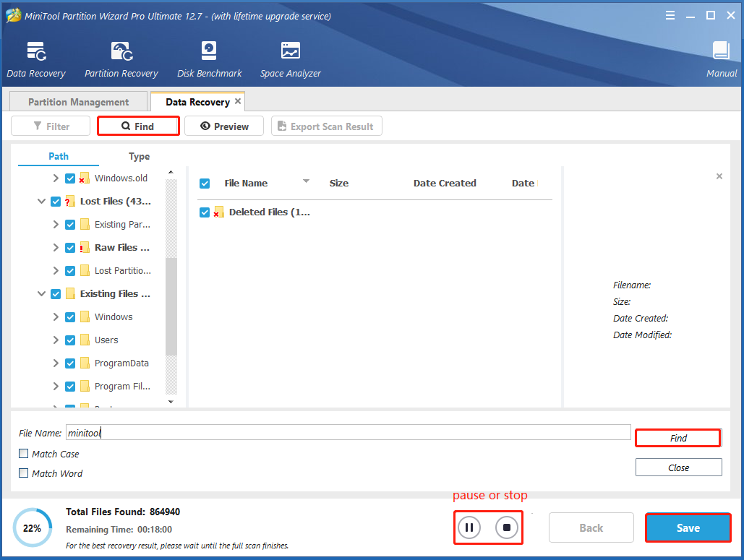Pause the ongoing scan
744x560 pixels.
pyautogui.click(x=469, y=527)
